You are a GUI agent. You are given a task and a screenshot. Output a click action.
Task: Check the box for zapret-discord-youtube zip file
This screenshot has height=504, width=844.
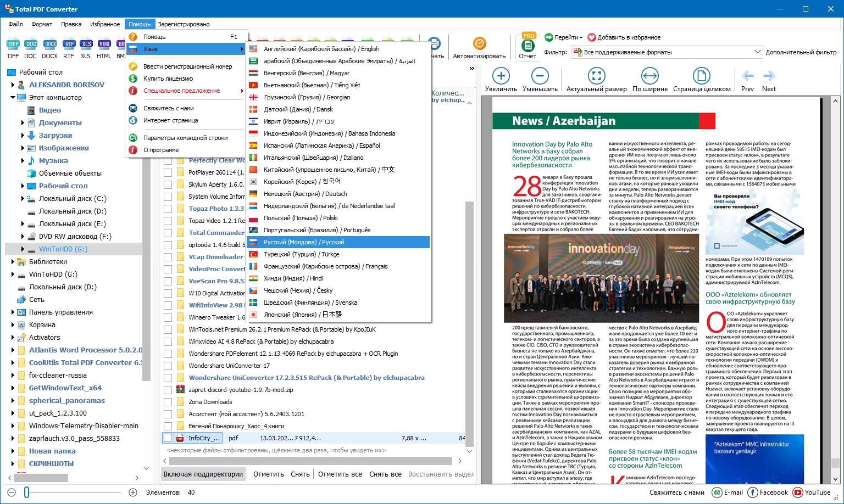168,390
